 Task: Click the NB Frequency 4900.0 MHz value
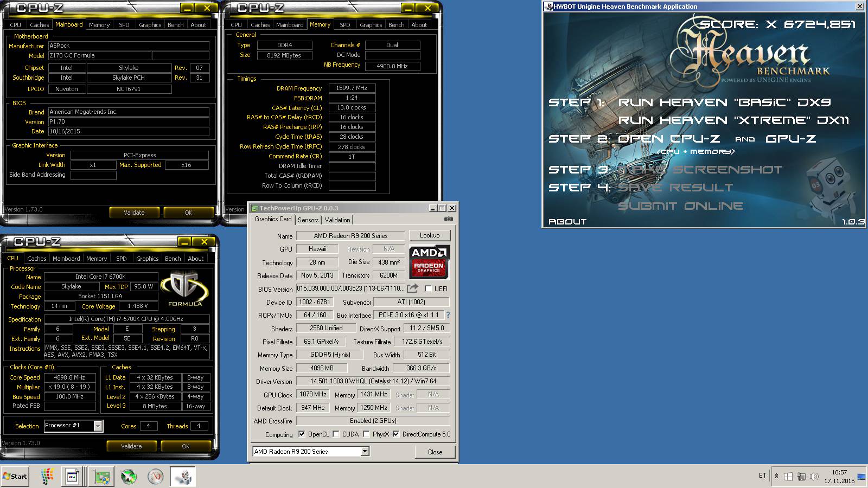click(392, 66)
